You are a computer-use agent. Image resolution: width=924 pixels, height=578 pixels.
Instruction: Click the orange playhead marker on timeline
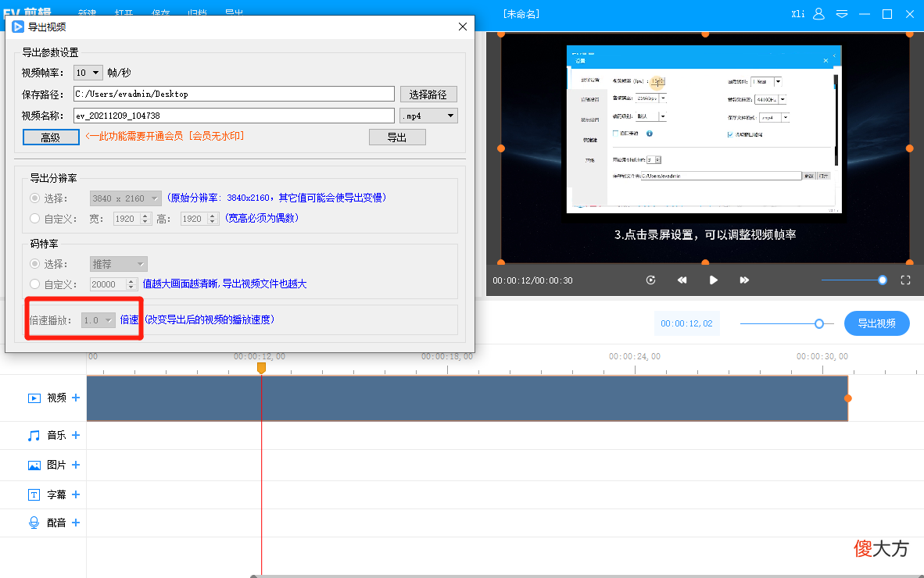262,368
